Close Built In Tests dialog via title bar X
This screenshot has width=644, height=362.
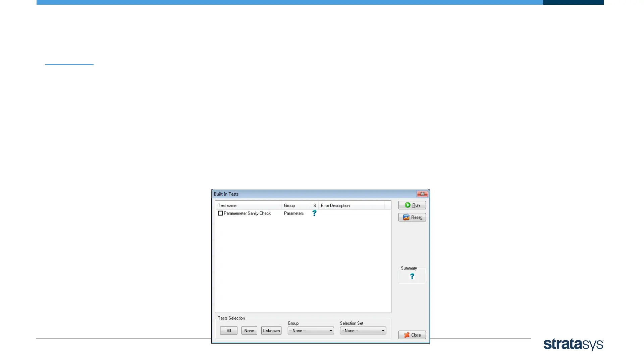[422, 194]
